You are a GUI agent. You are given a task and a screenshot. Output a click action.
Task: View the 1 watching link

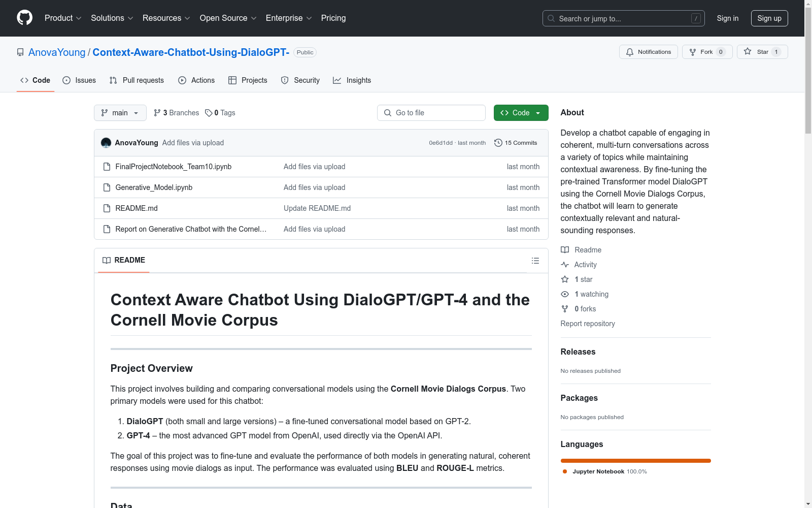585,294
